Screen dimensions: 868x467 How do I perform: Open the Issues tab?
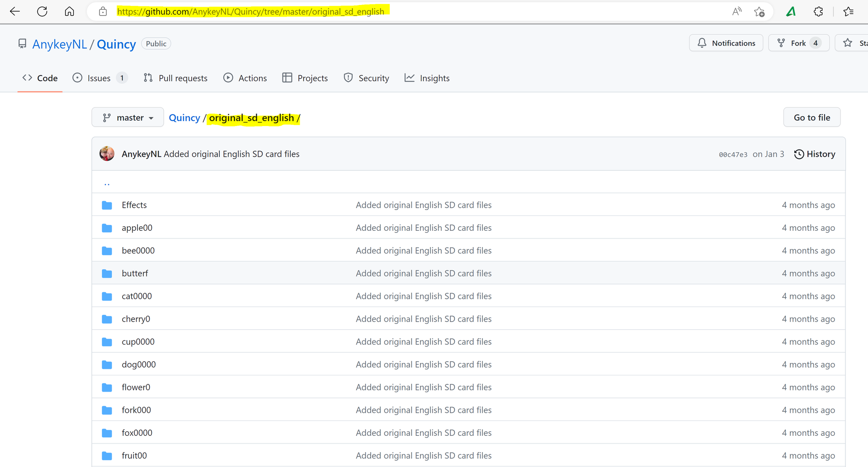[x=100, y=78]
